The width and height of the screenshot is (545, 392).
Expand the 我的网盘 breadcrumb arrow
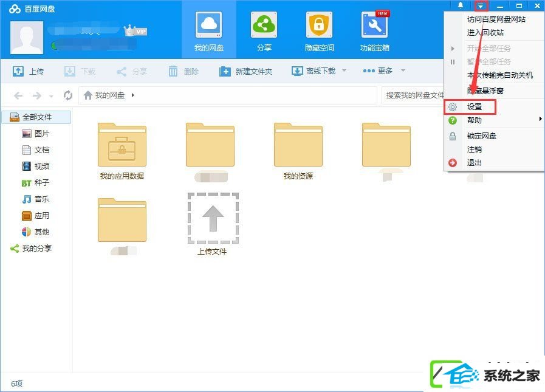[x=133, y=95]
